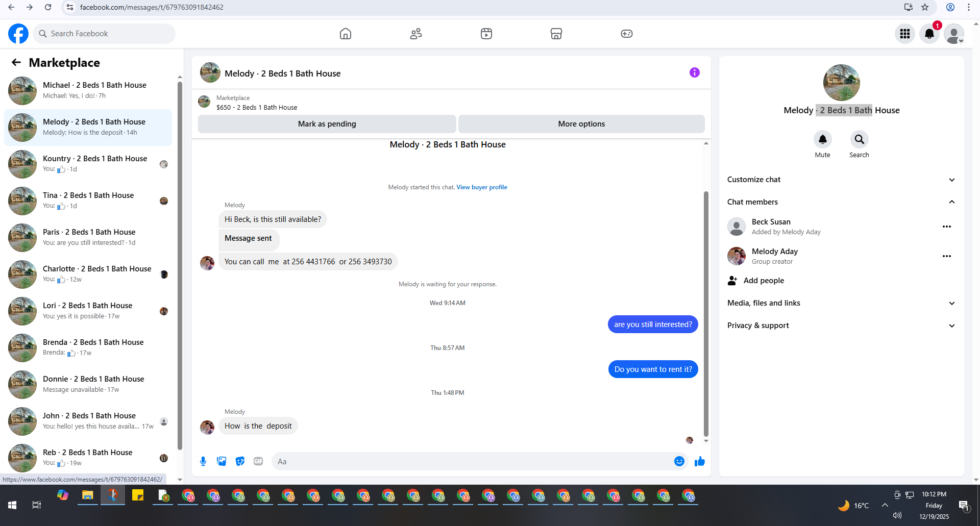Image resolution: width=980 pixels, height=526 pixels.
Task: Go to the Home feed icon
Action: click(346, 34)
